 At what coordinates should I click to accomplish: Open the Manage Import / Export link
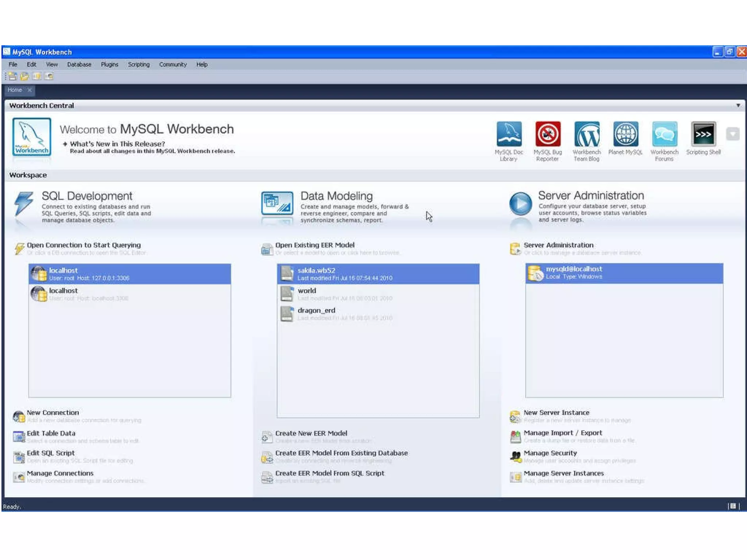pyautogui.click(x=563, y=433)
